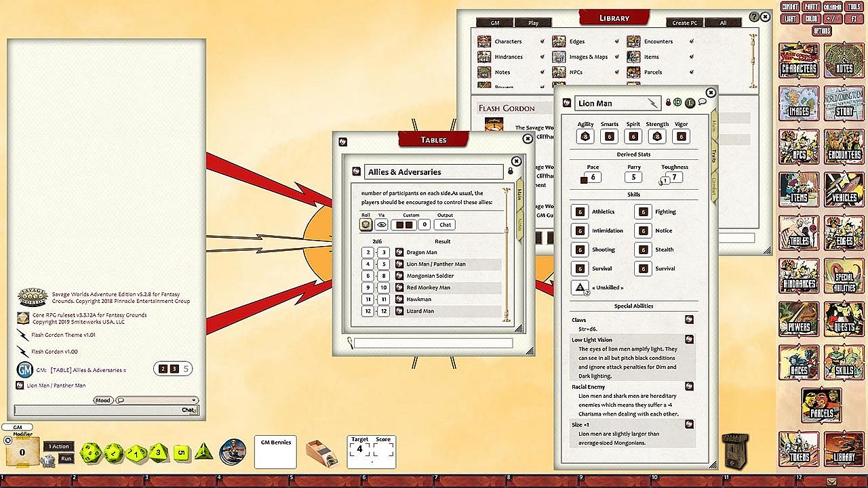Open Dragon Man result link

(399, 252)
